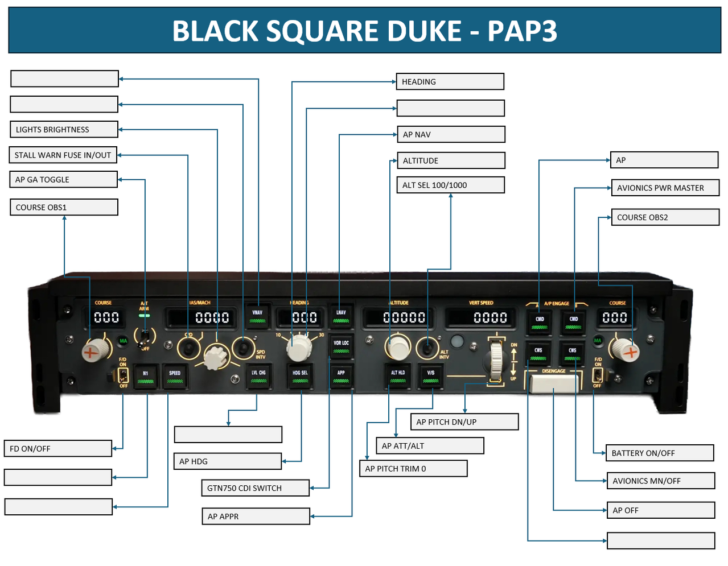
Task: Click the HEADING selector knob
Action: (298, 348)
